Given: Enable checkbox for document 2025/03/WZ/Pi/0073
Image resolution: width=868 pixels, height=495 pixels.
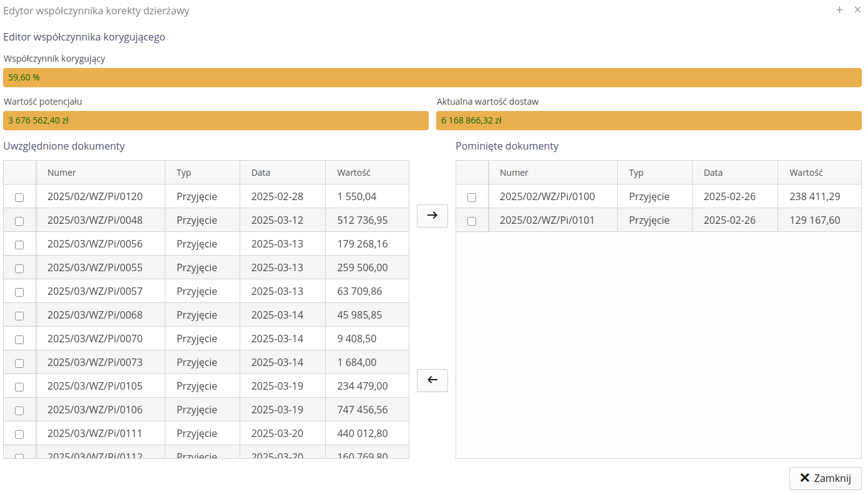Looking at the screenshot, I should click(x=19, y=363).
